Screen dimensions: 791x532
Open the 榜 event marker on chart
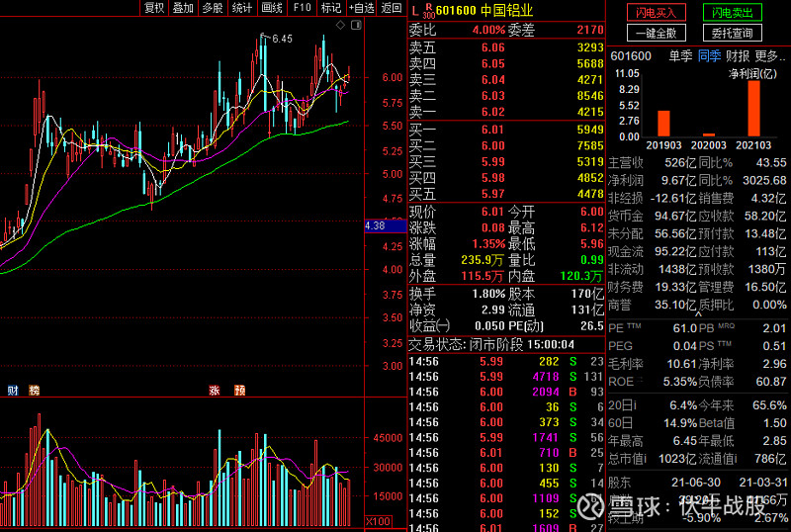pos(35,390)
